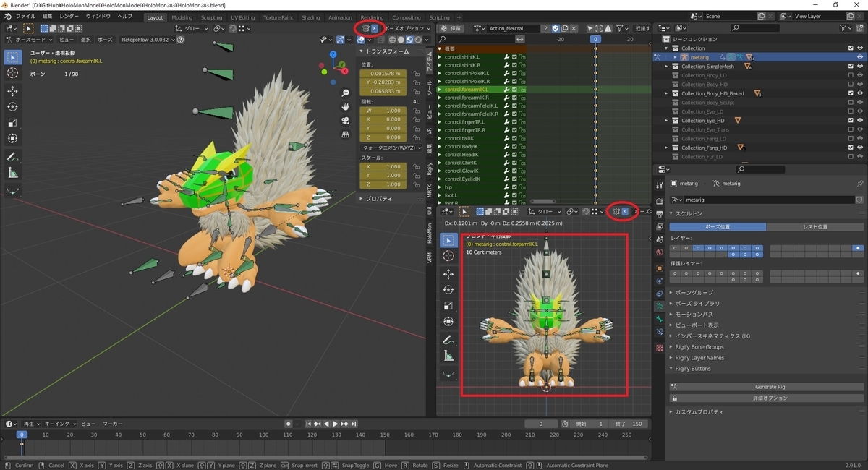Expand the ボーングループ panel

[x=672, y=293]
